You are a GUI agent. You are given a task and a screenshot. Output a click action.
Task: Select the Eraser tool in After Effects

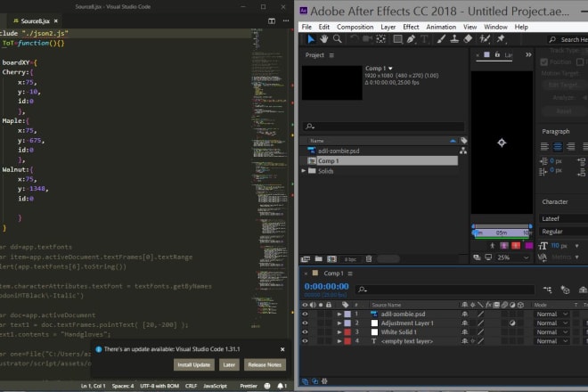pyautogui.click(x=468, y=38)
